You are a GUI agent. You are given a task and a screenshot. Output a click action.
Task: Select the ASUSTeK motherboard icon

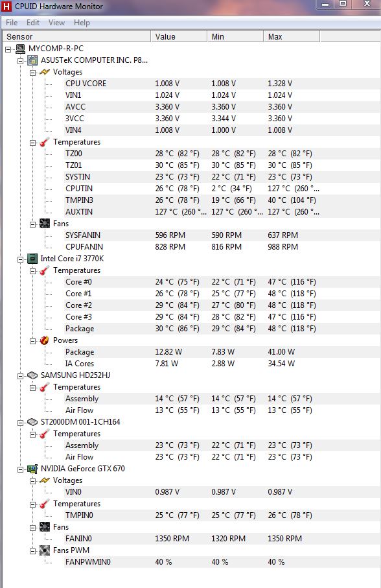click(32, 60)
